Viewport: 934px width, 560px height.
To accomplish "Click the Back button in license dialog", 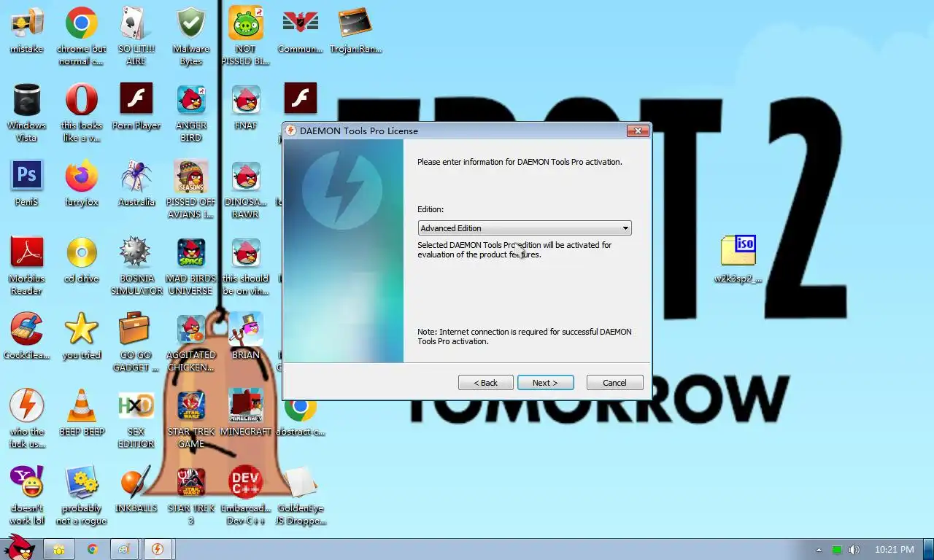I will [x=485, y=383].
